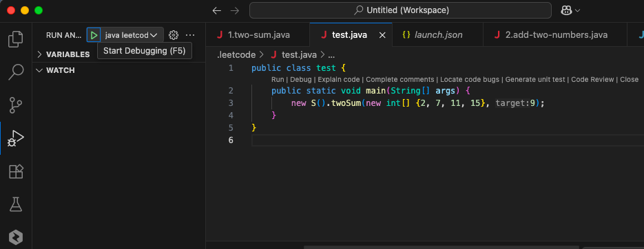Close the test.java tab
Image resolution: width=644 pixels, height=249 pixels.
tap(382, 35)
